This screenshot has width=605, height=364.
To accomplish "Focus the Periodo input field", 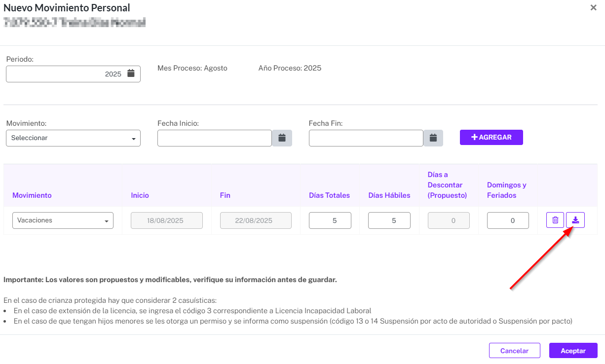I will click(73, 74).
